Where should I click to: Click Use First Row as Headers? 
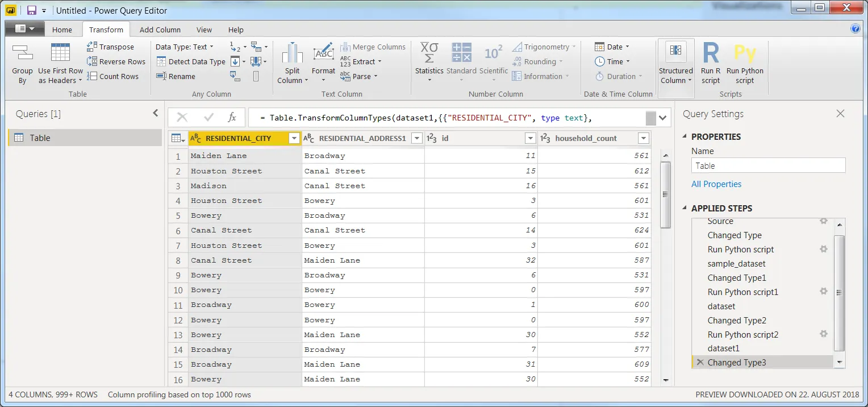coord(60,64)
